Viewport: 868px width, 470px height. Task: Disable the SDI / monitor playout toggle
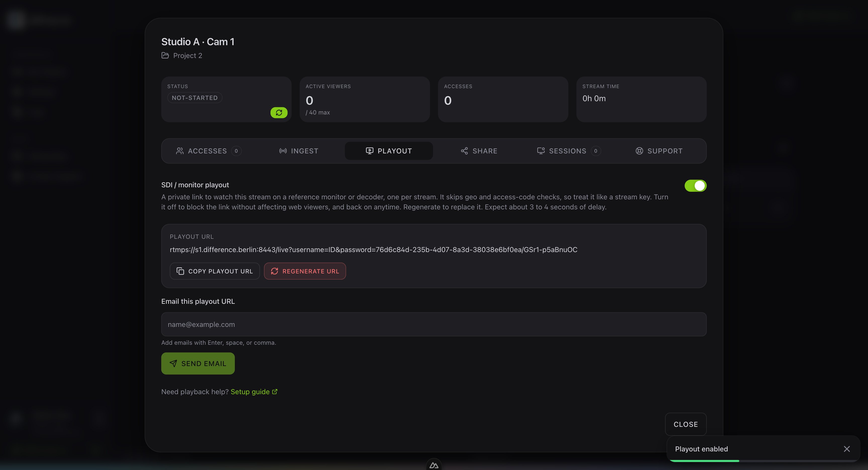(x=695, y=186)
